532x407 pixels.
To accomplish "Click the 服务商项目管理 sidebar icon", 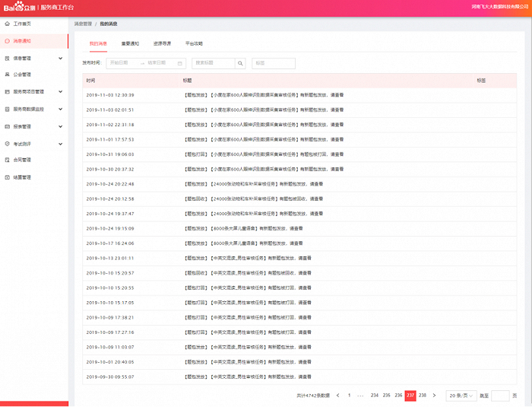I will pos(7,92).
